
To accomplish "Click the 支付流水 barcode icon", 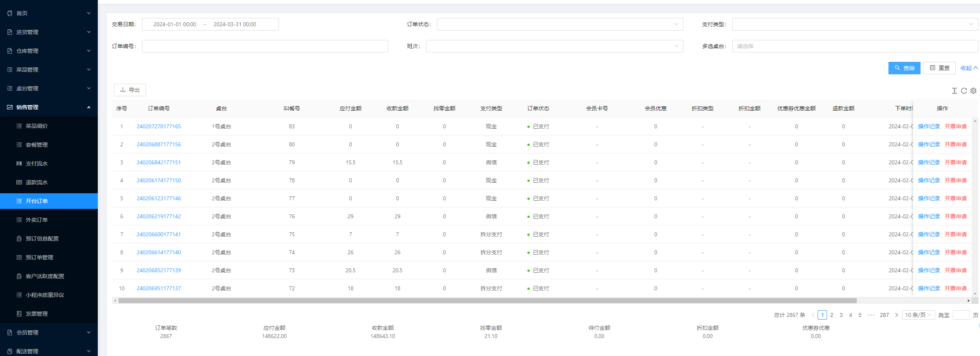I will [x=19, y=164].
